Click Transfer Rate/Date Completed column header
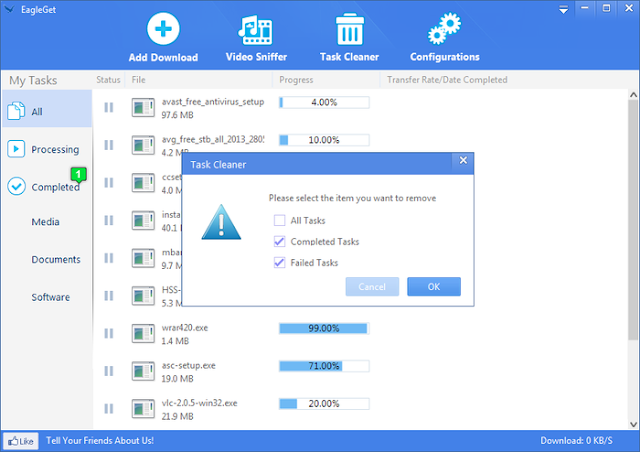The image size is (640, 452). click(x=447, y=80)
